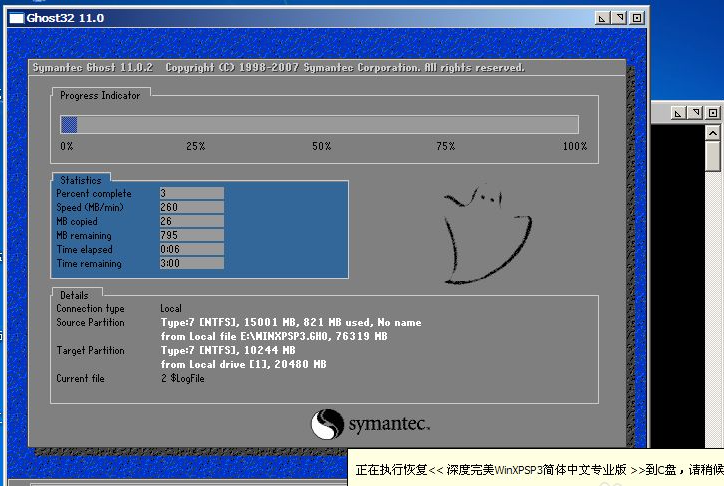Restore the background window on the right
The image size is (724, 486).
[x=695, y=113]
